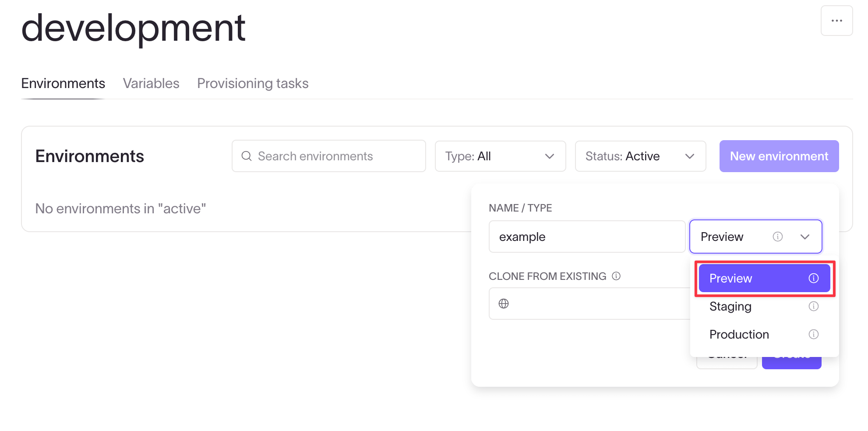This screenshot has height=431, width=868.
Task: Click the search magnifier icon
Action: [x=247, y=156]
